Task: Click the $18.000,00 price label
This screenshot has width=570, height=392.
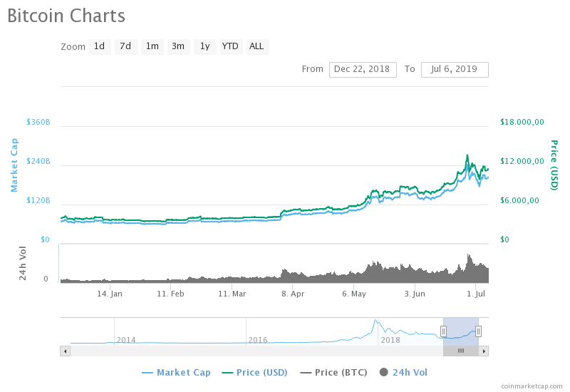Action: click(x=522, y=122)
